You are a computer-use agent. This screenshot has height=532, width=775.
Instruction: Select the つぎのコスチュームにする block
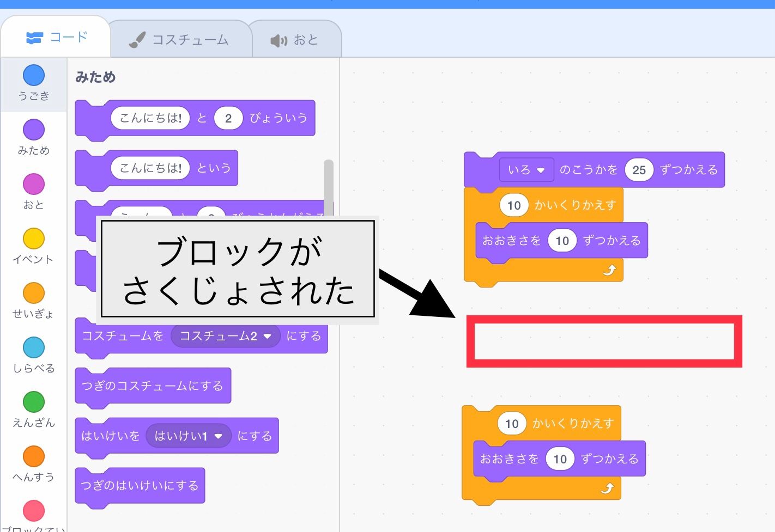153,386
